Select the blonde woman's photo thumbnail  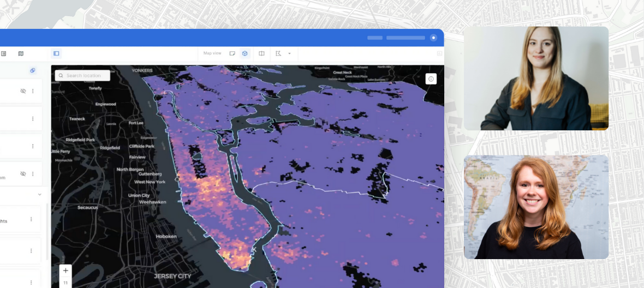click(x=536, y=78)
